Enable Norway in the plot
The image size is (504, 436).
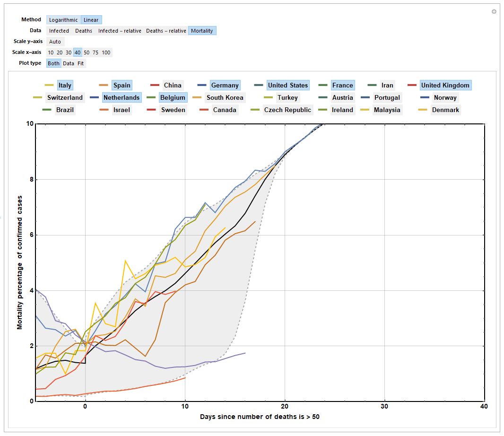click(445, 98)
